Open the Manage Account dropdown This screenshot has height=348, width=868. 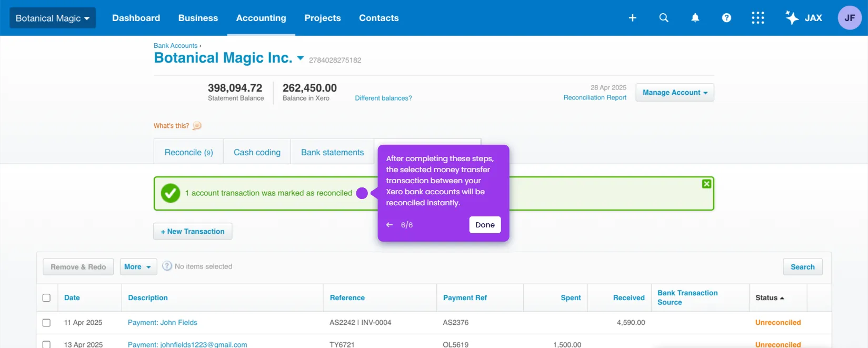point(675,93)
